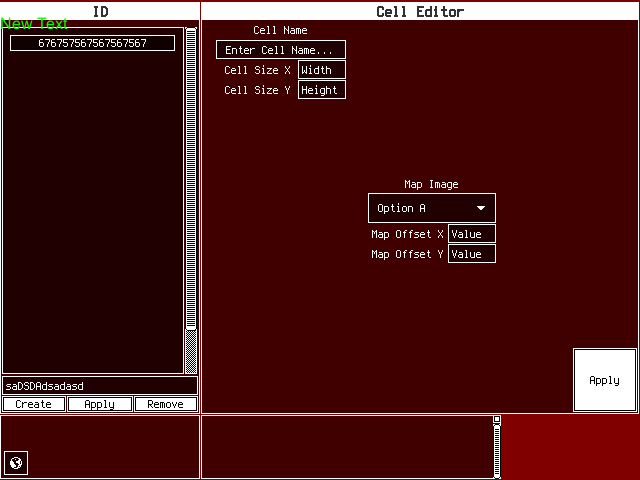Click the Cell Editor panel header
The width and height of the screenshot is (640, 480).
420,11
